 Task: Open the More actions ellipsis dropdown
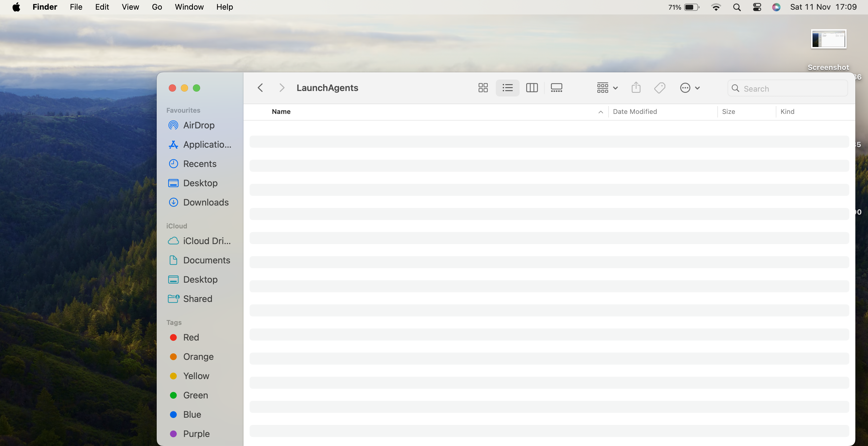pos(689,88)
